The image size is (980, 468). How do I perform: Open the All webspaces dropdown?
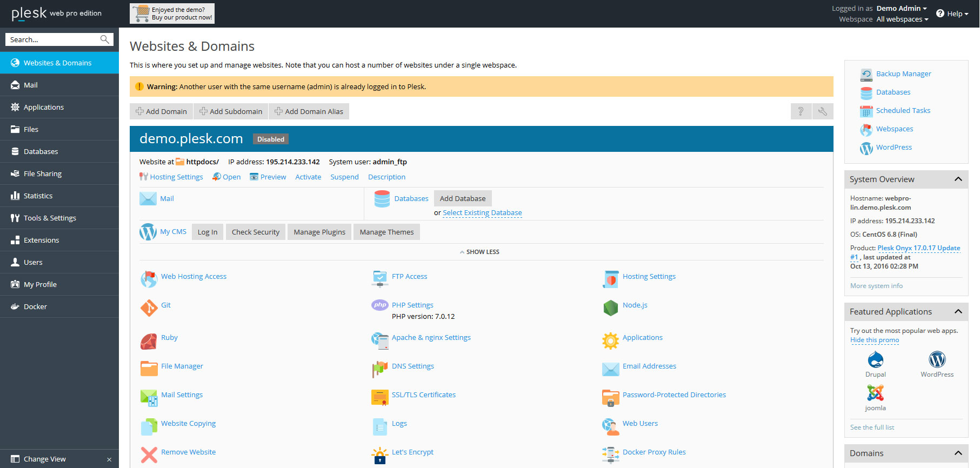click(x=903, y=19)
